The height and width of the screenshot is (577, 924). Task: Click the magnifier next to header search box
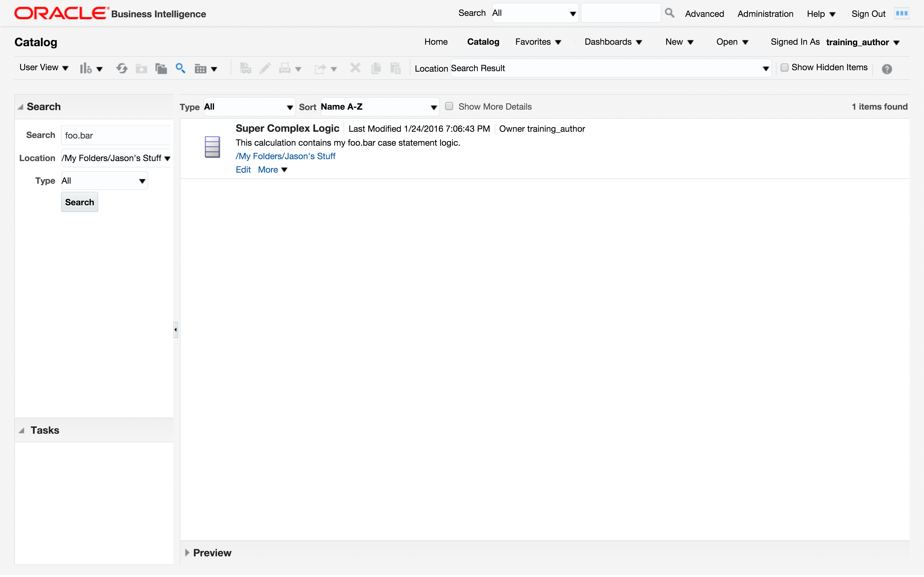[x=669, y=13]
